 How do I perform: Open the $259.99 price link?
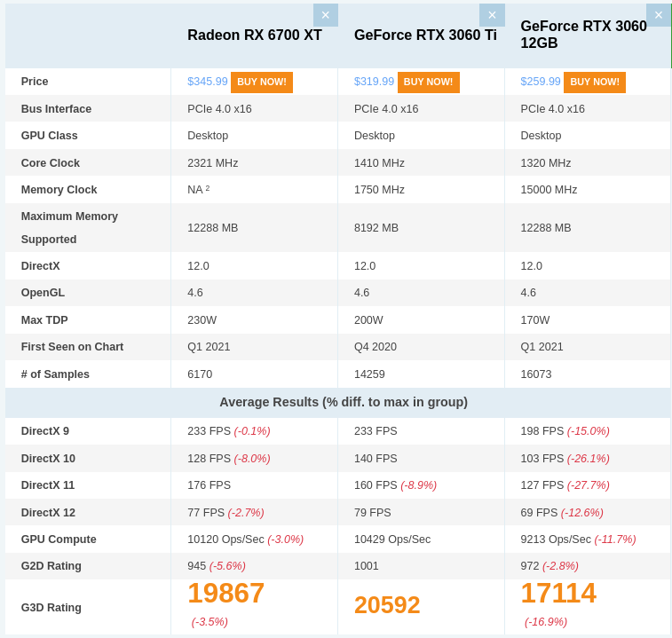pyautogui.click(x=540, y=82)
